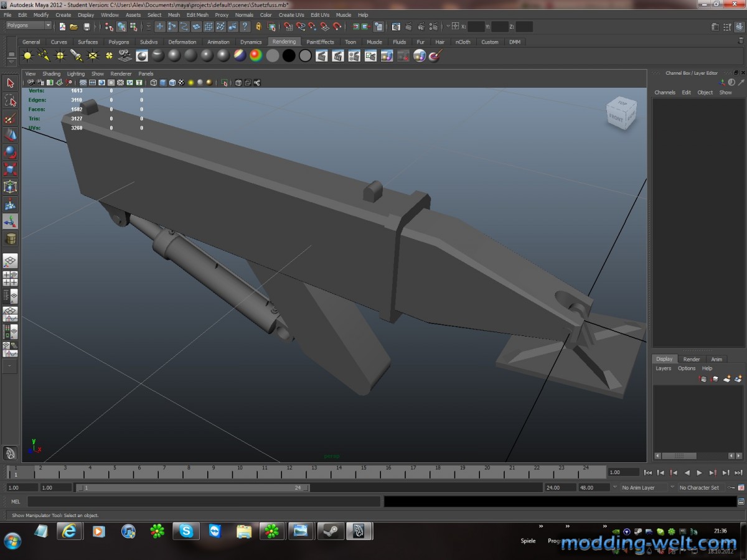The height and width of the screenshot is (560, 747).
Task: Click the ViewCube in the viewport
Action: click(621, 114)
